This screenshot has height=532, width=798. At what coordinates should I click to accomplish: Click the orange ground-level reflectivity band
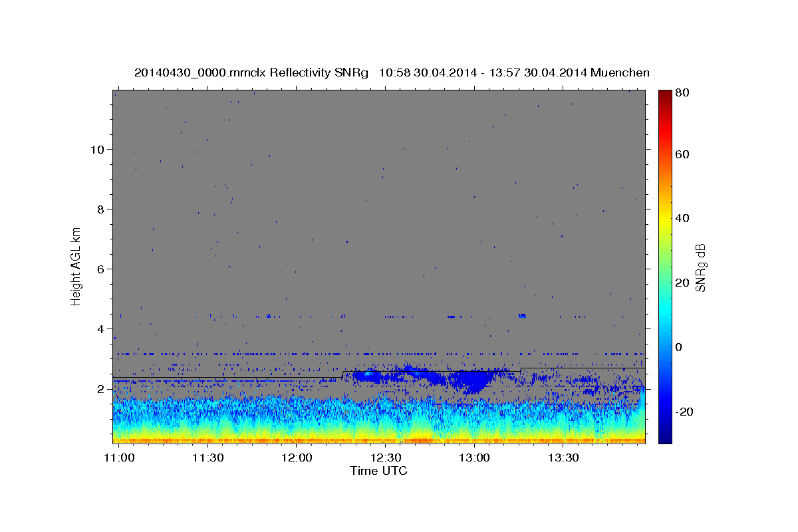pos(379,440)
